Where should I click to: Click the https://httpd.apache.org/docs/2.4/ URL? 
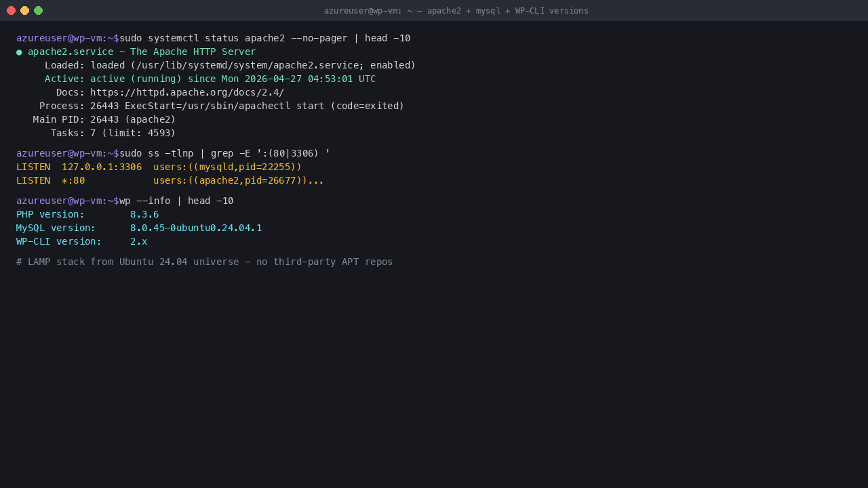tap(187, 92)
